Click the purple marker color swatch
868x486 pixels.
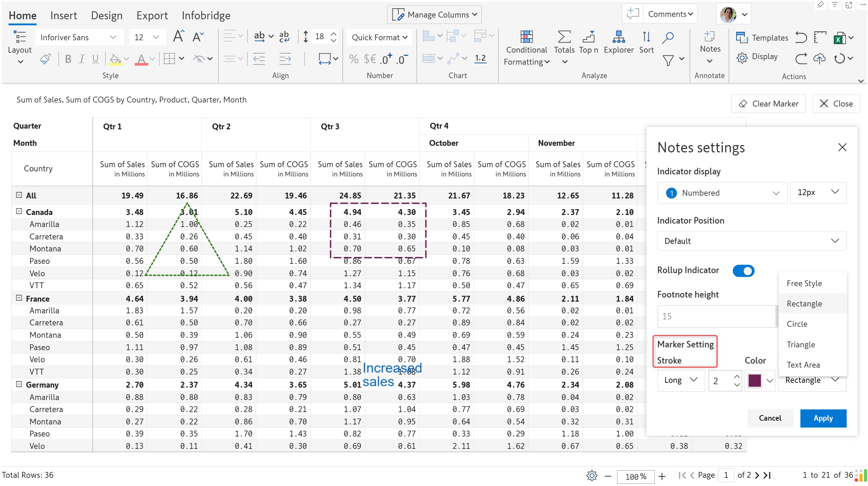coord(755,381)
